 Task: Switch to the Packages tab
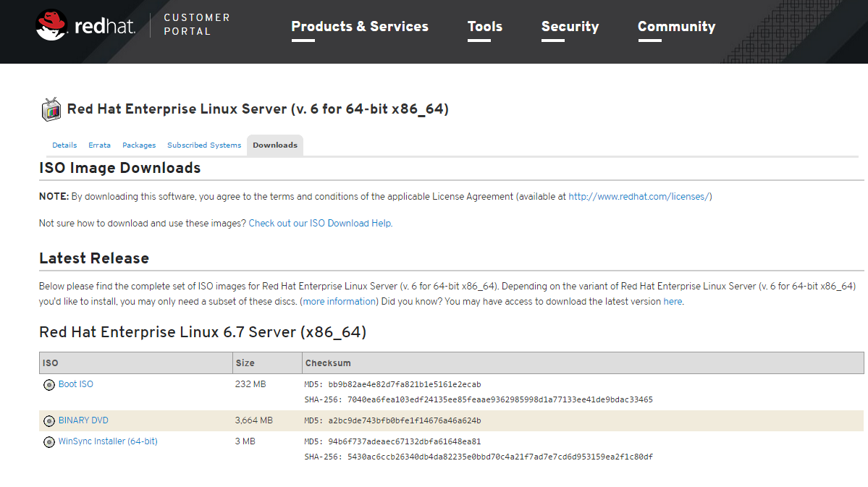(139, 145)
